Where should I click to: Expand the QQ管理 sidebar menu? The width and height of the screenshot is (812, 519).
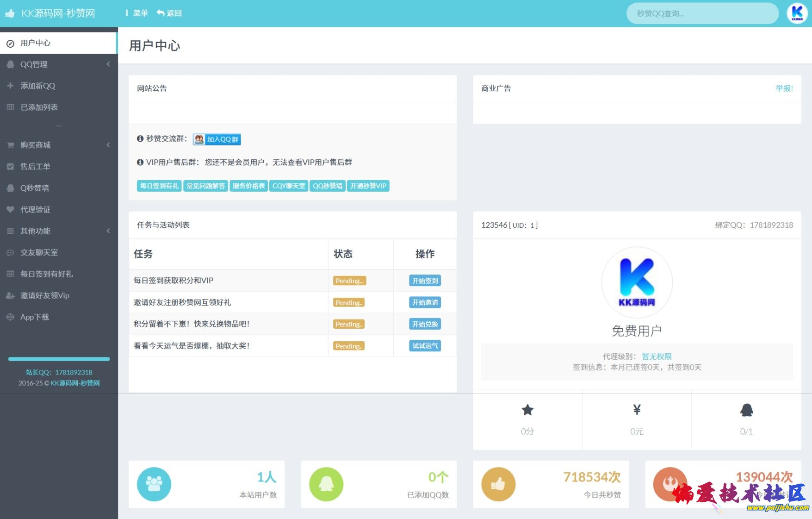coord(58,64)
